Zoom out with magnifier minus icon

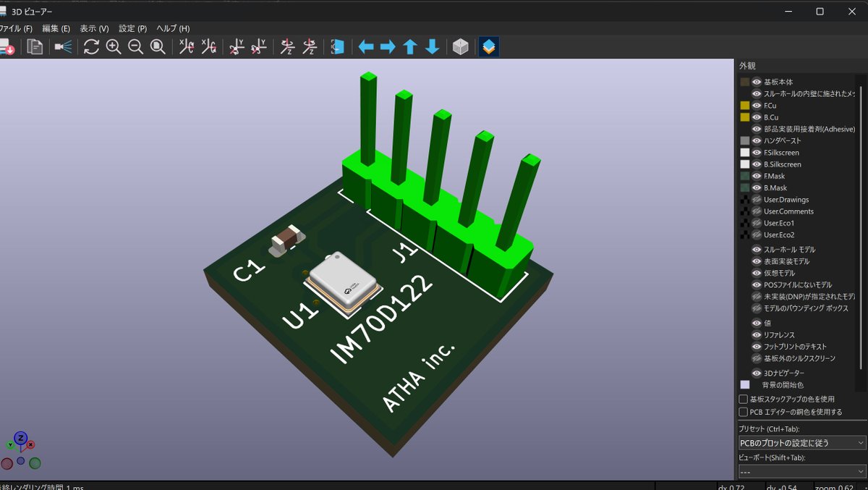point(135,47)
